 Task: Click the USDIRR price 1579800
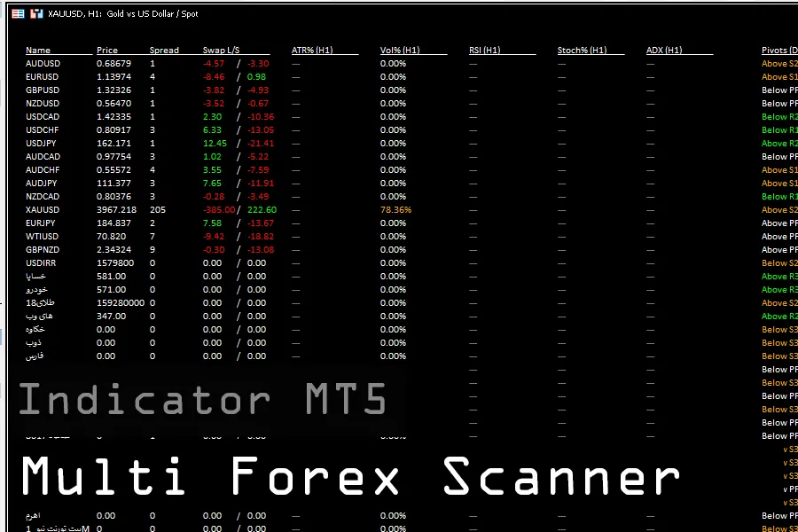[x=115, y=262]
